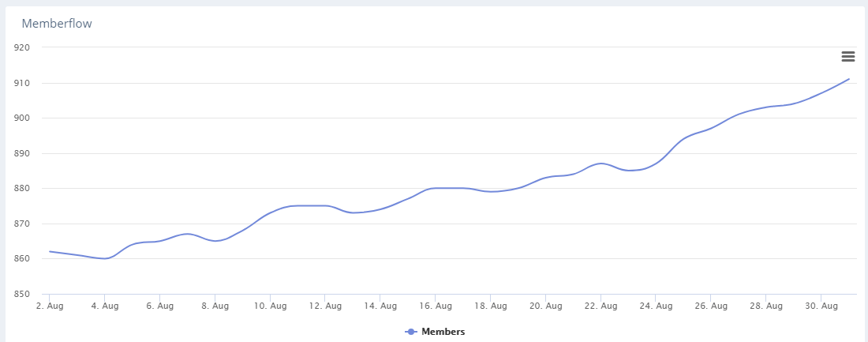Click the Memberflow chart title

(57, 24)
